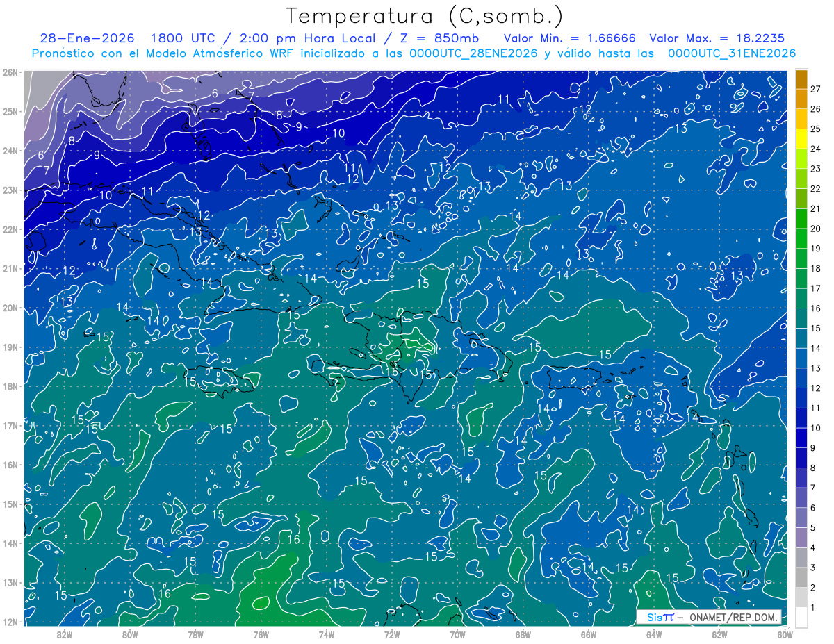Select the init time '0000UTC_28ENE2026'
The width and height of the screenshot is (834, 644).
[x=473, y=53]
